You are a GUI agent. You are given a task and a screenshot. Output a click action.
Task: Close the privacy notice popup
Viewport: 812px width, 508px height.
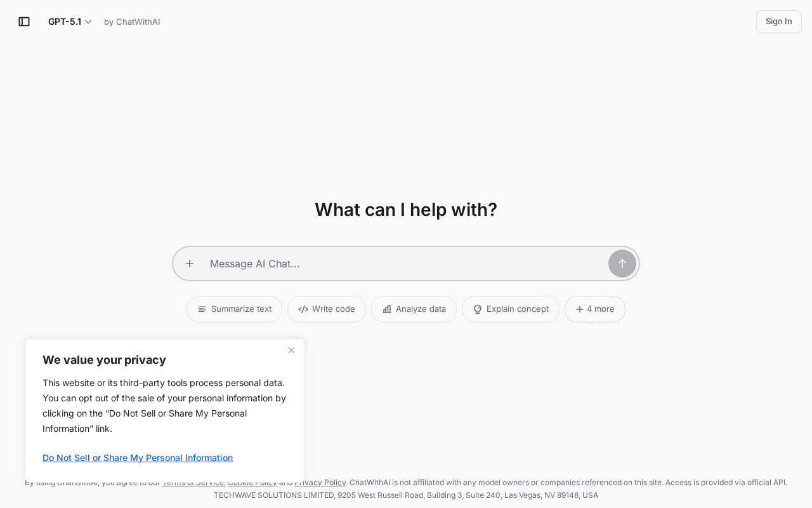pos(292,350)
